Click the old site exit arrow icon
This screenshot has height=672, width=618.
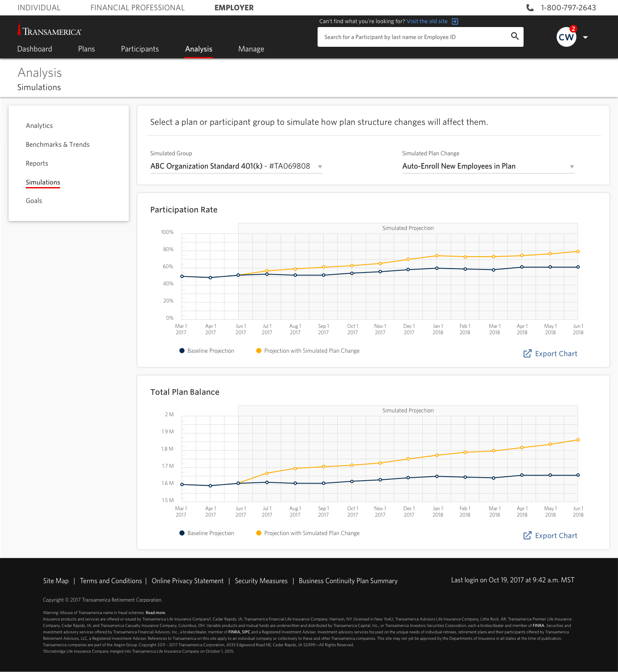455,21
